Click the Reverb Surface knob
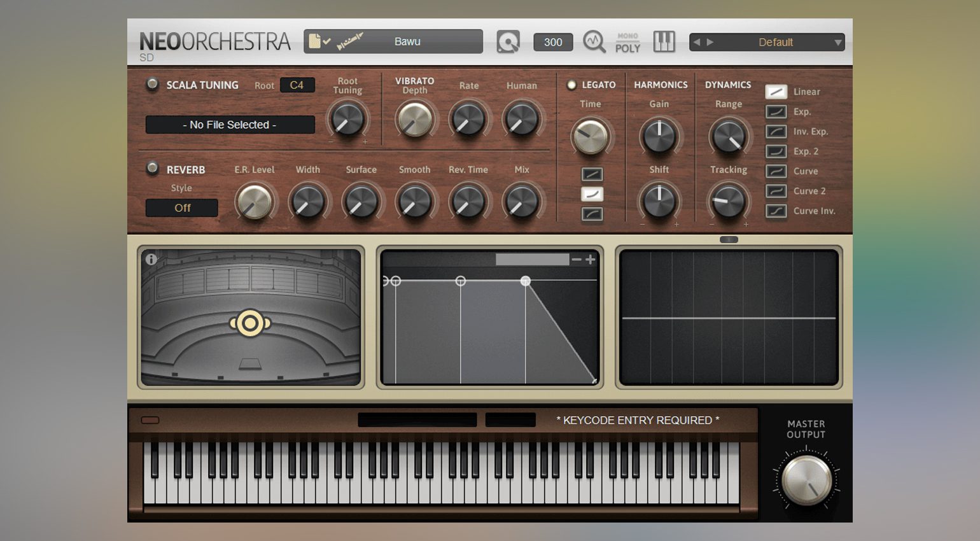This screenshot has width=980, height=541. [361, 202]
